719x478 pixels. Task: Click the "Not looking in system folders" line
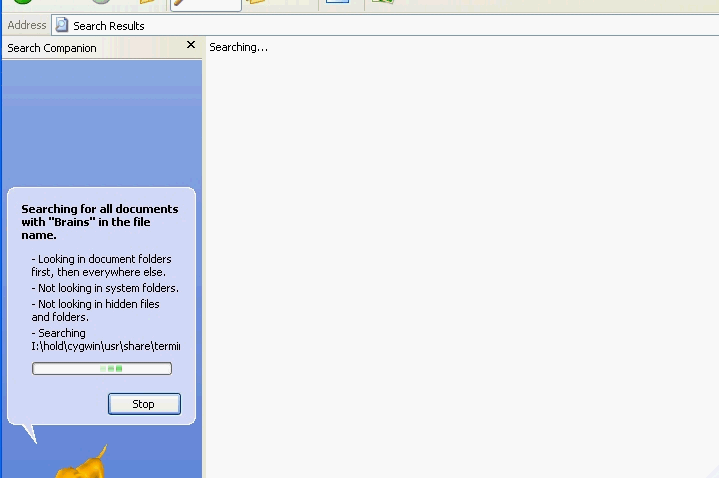[x=105, y=288]
